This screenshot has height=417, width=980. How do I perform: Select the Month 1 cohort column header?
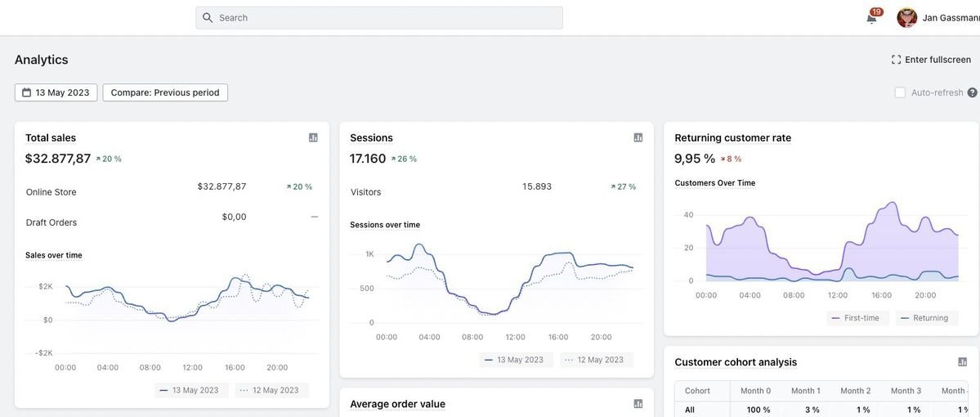pyautogui.click(x=805, y=391)
